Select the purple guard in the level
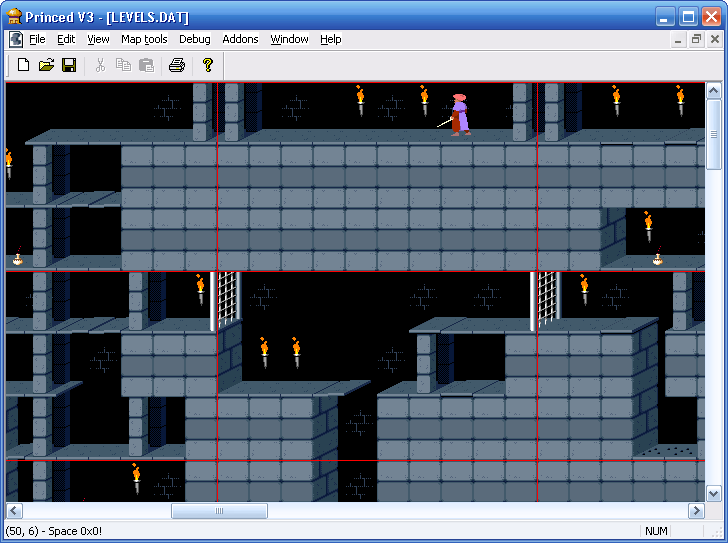Screen dimensions: 728x543 coord(459,114)
